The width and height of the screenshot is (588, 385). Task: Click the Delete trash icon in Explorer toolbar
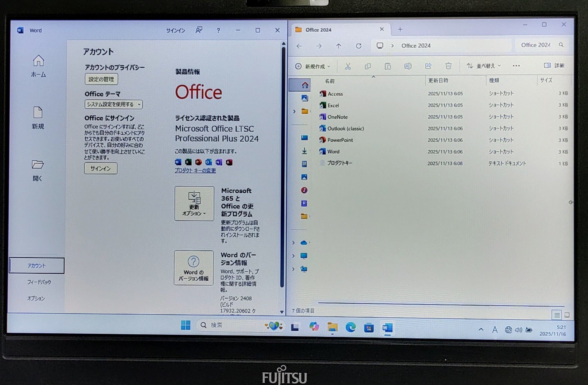448,66
